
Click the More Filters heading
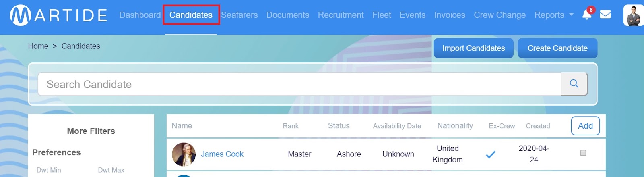91,131
